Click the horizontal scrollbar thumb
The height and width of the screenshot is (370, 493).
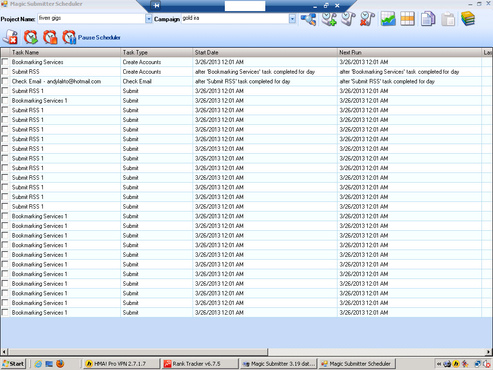coord(138,352)
